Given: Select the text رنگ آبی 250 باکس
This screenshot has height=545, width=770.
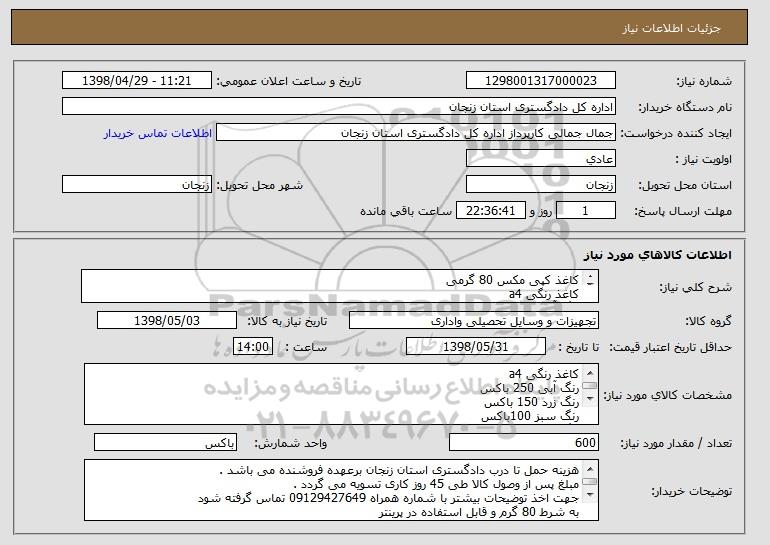Looking at the screenshot, I should [529, 388].
